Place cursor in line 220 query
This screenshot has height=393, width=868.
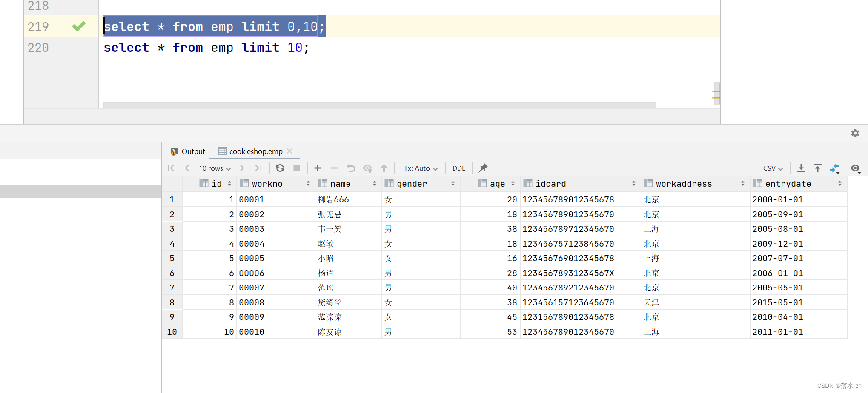(206, 48)
